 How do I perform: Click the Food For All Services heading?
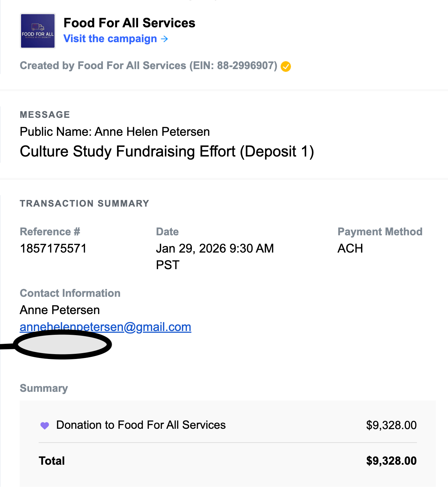click(129, 23)
